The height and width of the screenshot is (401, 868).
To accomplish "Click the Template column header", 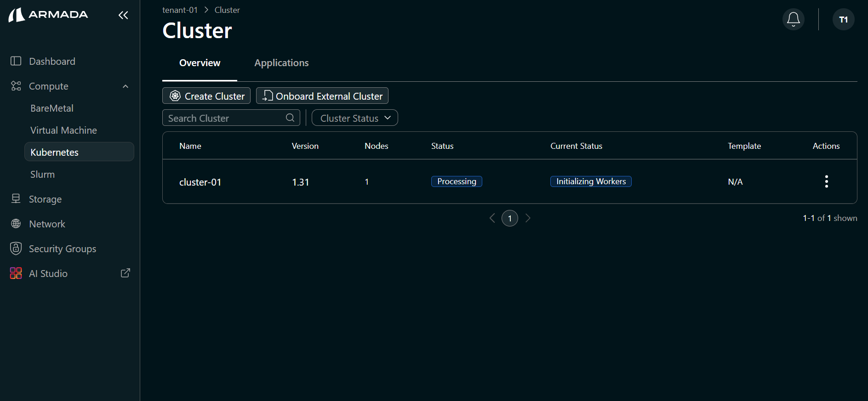I will point(744,146).
